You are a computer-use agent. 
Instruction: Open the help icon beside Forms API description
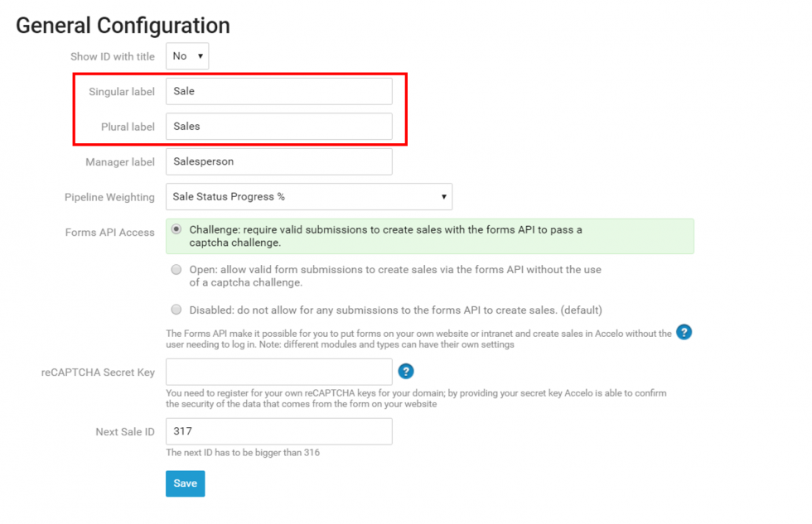click(684, 332)
